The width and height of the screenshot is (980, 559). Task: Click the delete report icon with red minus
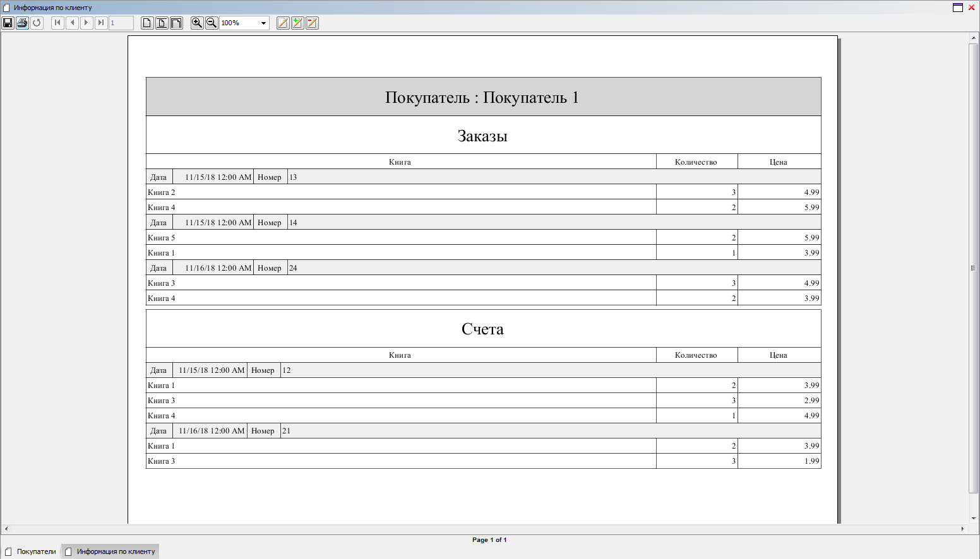pos(312,23)
